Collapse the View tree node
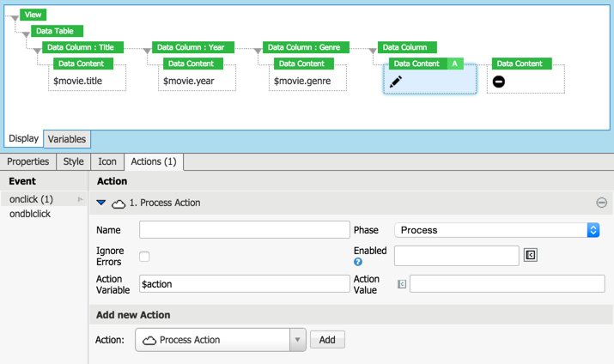This screenshot has height=364, width=614. click(x=15, y=18)
